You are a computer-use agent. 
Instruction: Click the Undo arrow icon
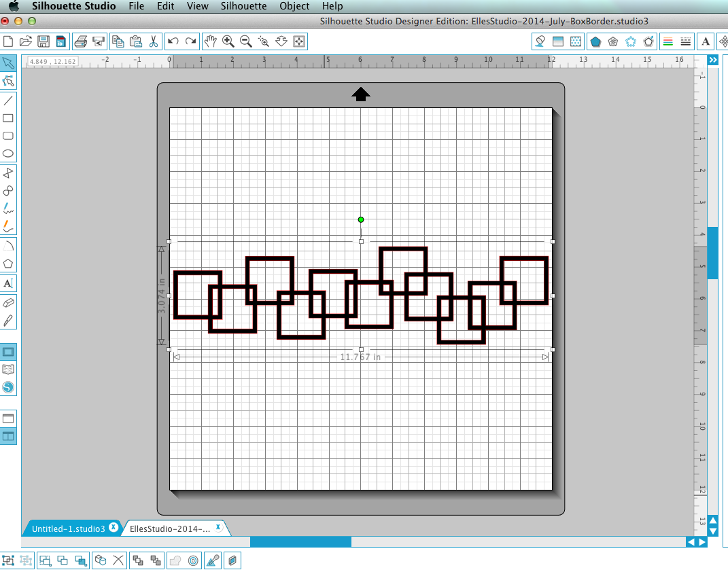(173, 41)
